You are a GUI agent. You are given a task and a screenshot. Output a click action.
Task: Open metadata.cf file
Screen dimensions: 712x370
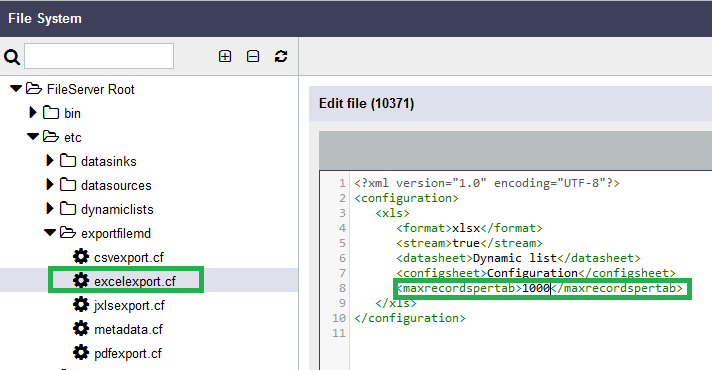(x=128, y=330)
